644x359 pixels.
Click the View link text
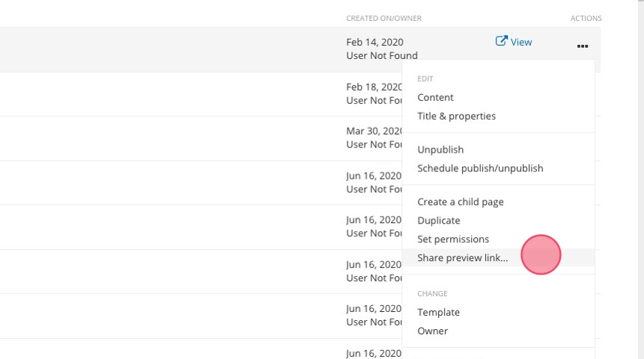click(x=521, y=42)
